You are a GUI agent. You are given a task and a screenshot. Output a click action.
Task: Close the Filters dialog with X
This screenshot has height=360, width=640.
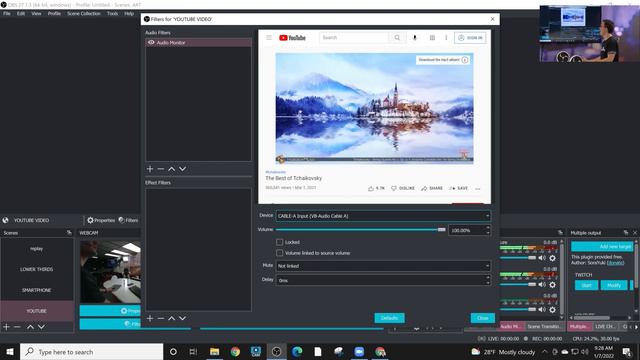[x=493, y=19]
